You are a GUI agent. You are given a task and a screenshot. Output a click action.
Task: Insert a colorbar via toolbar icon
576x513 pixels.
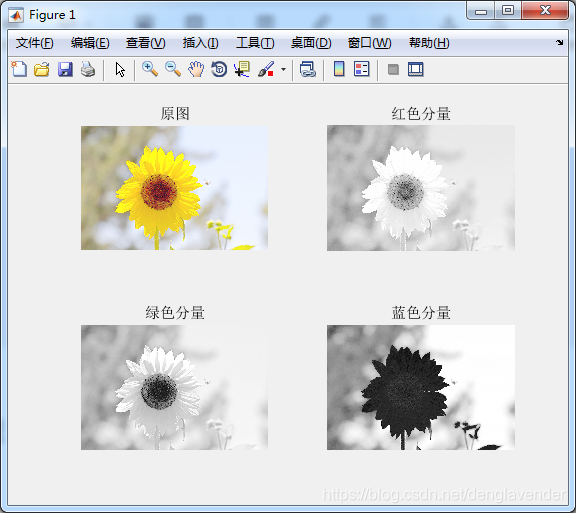[x=339, y=69]
